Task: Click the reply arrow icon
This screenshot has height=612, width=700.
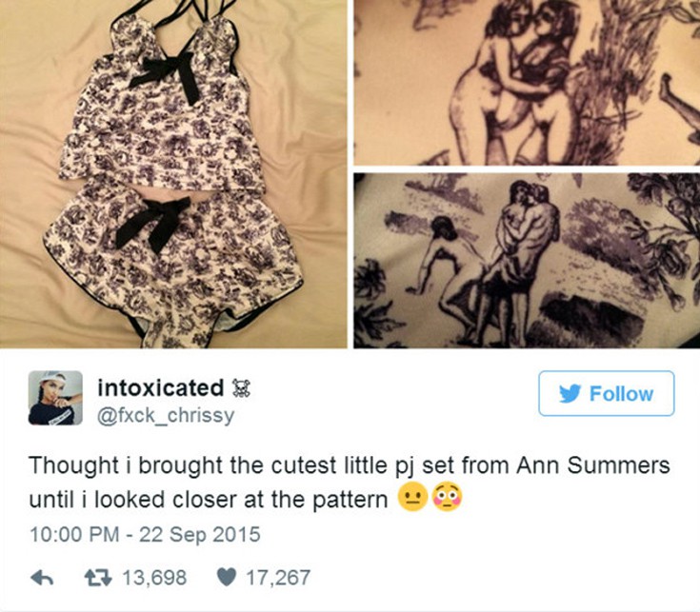Action: point(42,578)
